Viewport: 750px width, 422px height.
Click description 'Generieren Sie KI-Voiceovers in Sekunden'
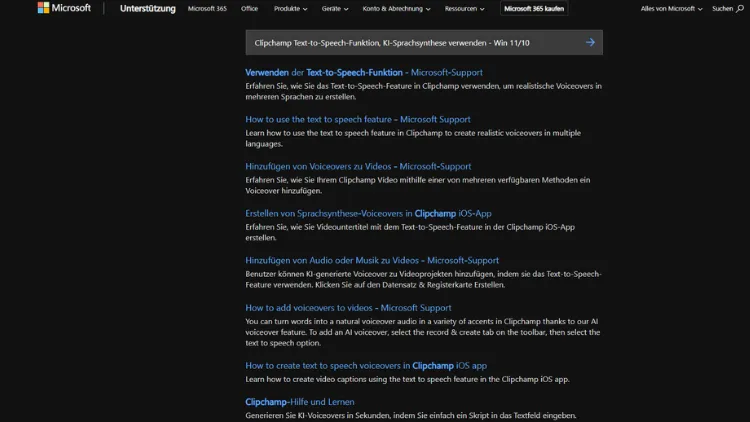pyautogui.click(x=333, y=416)
